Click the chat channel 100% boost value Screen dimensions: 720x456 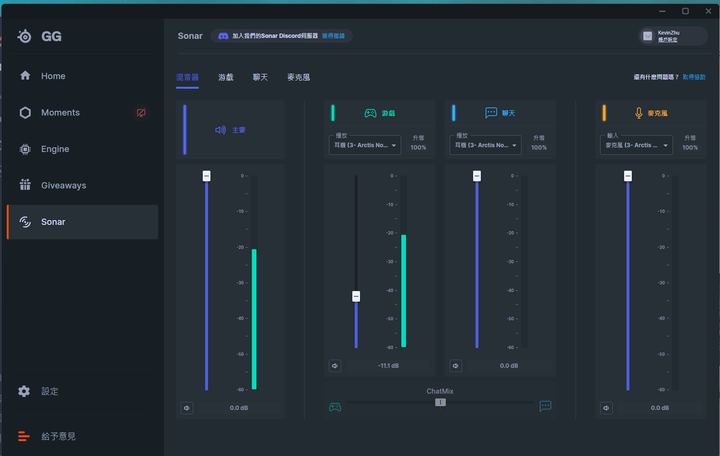[539, 147]
